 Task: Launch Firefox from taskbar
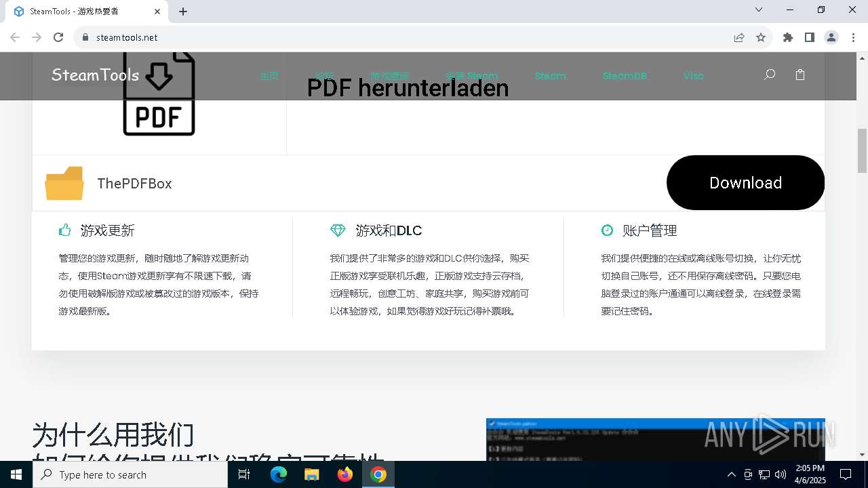tap(344, 474)
